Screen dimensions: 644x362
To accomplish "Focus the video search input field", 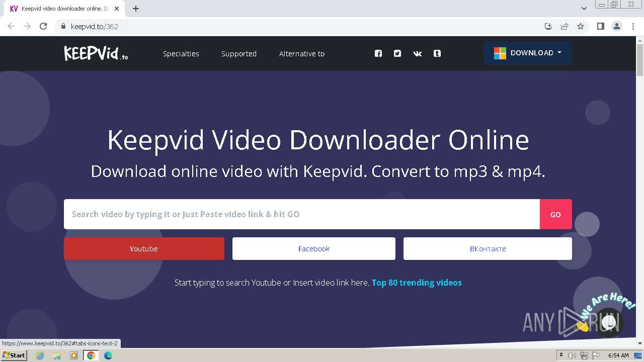I will click(302, 214).
